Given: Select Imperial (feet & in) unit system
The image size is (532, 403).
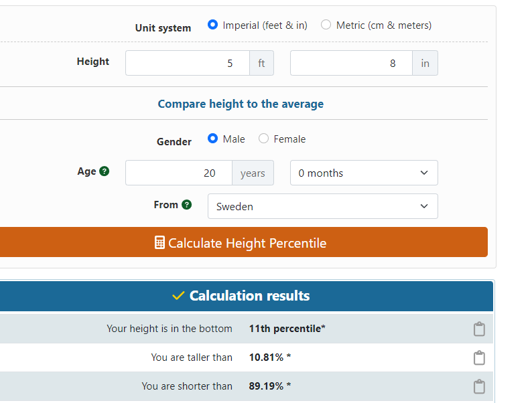Looking at the screenshot, I should [213, 25].
